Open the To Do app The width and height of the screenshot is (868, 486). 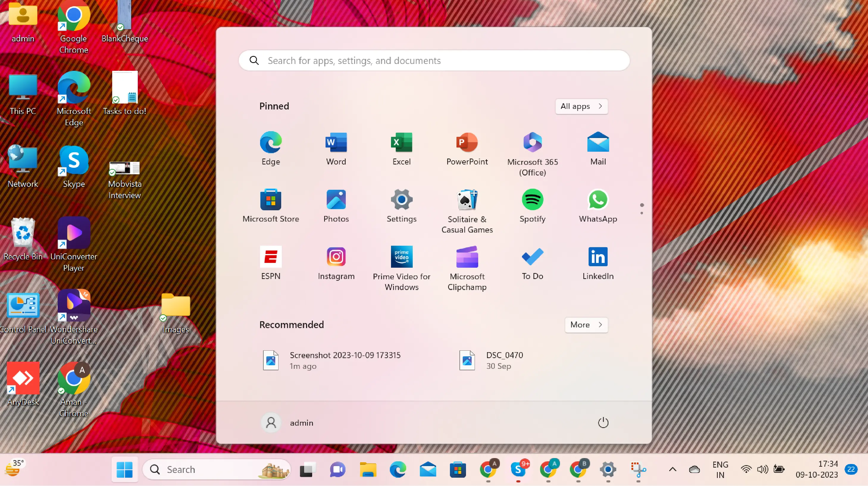tap(532, 263)
